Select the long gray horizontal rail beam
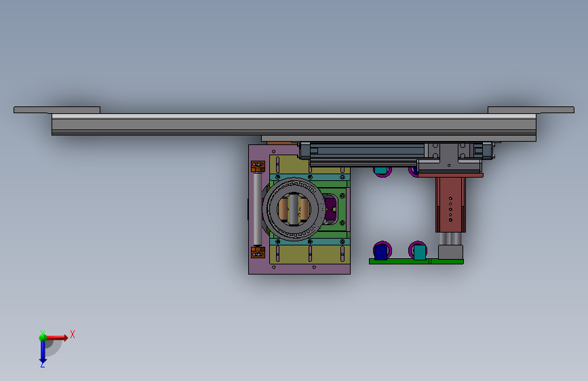The image size is (588, 381). pos(294,125)
